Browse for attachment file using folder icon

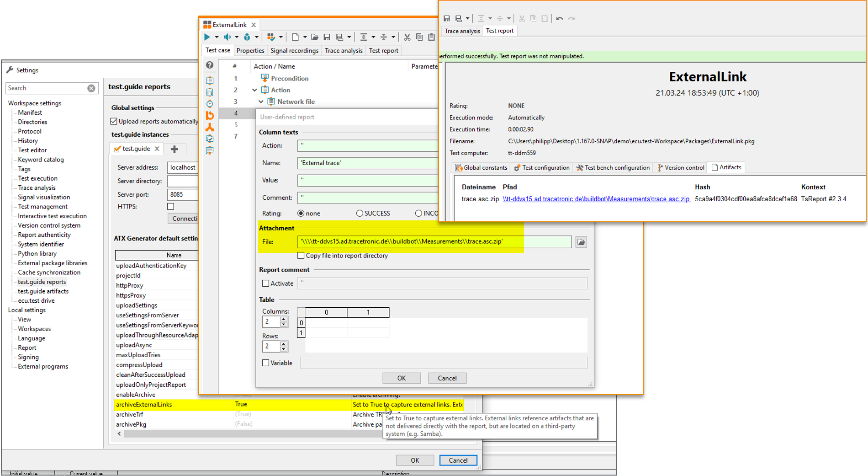pyautogui.click(x=581, y=242)
